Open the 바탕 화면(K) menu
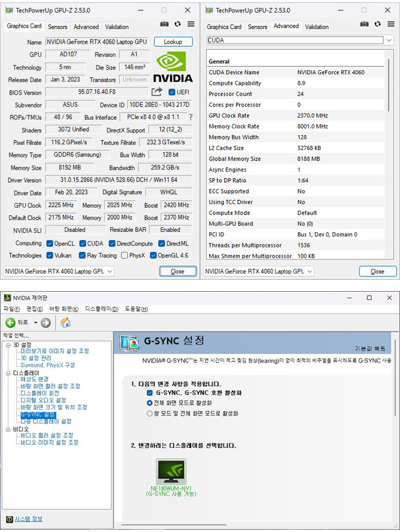The height and width of the screenshot is (532, 400). (63, 309)
